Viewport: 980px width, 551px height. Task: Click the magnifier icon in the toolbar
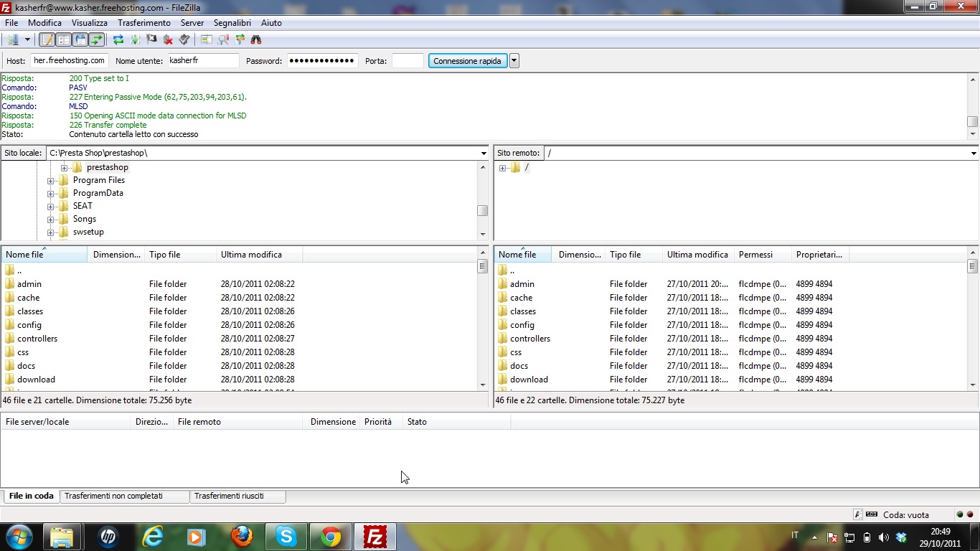click(223, 40)
